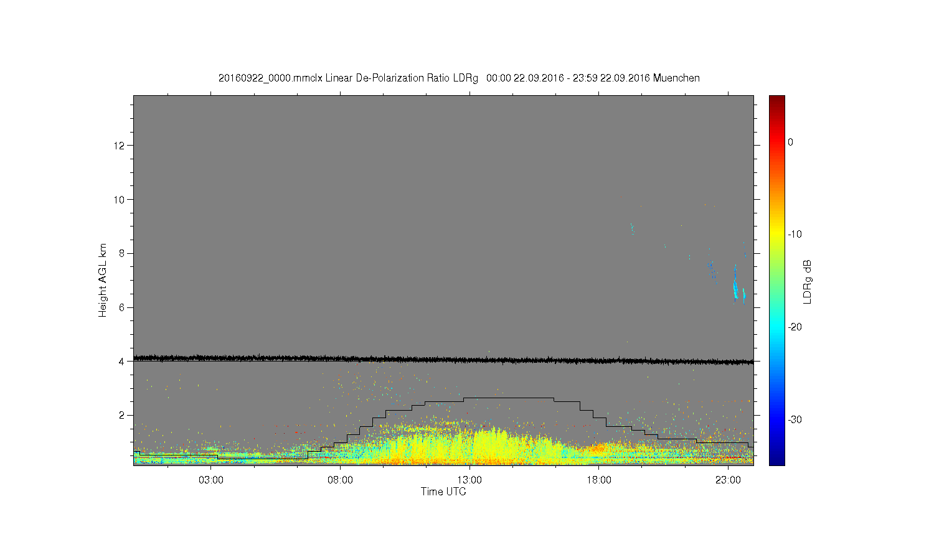Image resolution: width=934 pixels, height=560 pixels.
Task: Click the "Time UTC" axis label
Action: click(x=443, y=492)
